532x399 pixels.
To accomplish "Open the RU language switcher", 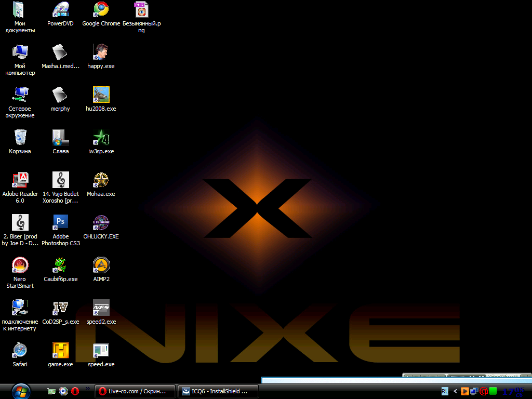I will (445, 391).
